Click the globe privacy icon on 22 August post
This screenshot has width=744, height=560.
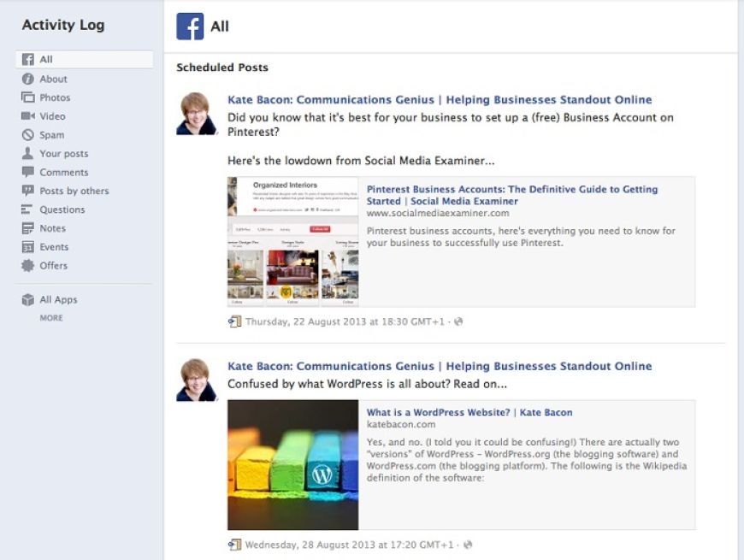[458, 322]
